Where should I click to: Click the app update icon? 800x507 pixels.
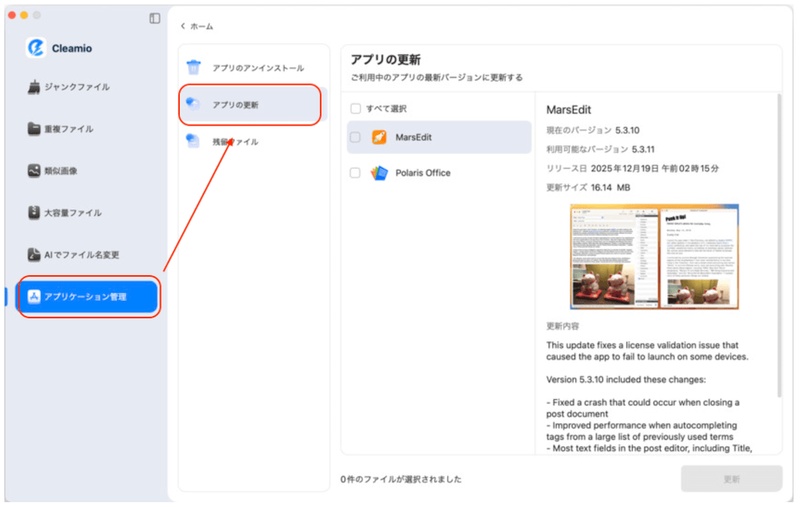pos(193,104)
